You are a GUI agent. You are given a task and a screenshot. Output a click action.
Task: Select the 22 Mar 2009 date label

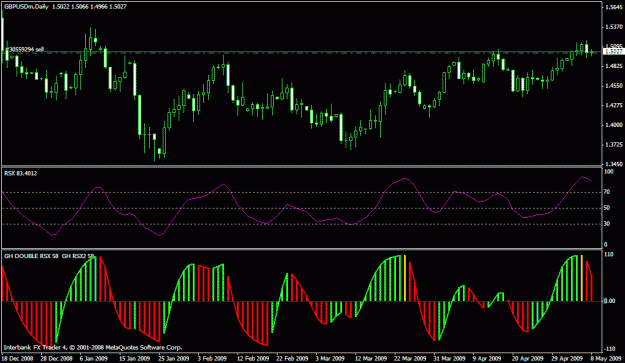(x=410, y=358)
